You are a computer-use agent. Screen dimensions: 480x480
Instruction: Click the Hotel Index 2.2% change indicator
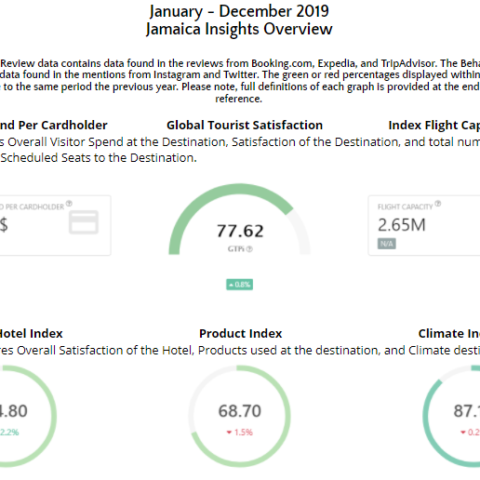(9, 432)
